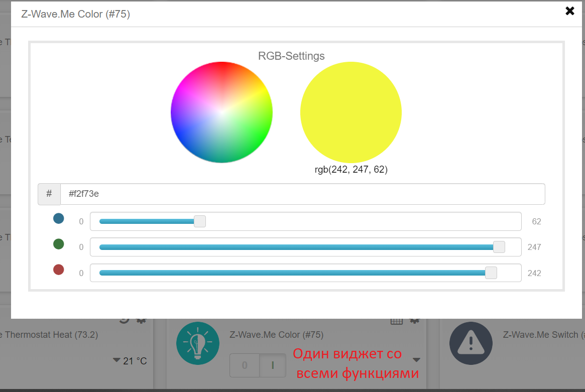Turn on Z-Wave.Me Color with I button
This screenshot has height=392, width=585.
coord(273,365)
